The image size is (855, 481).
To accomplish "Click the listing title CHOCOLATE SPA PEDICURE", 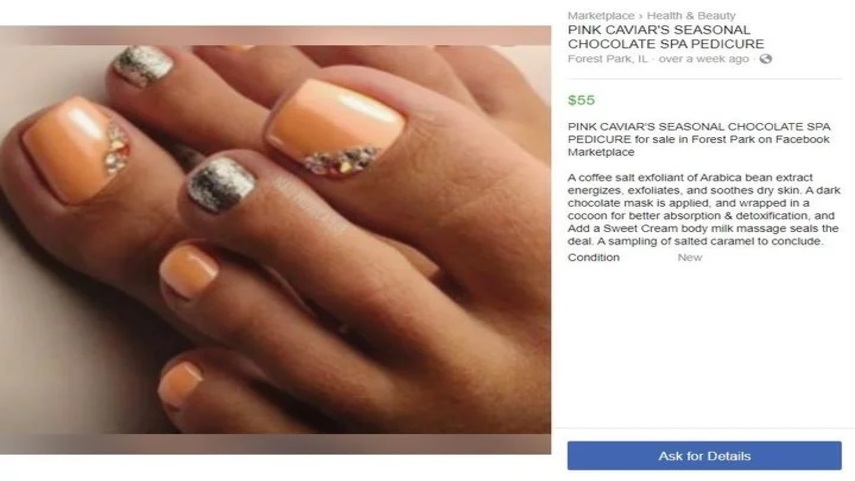I will click(x=666, y=44).
